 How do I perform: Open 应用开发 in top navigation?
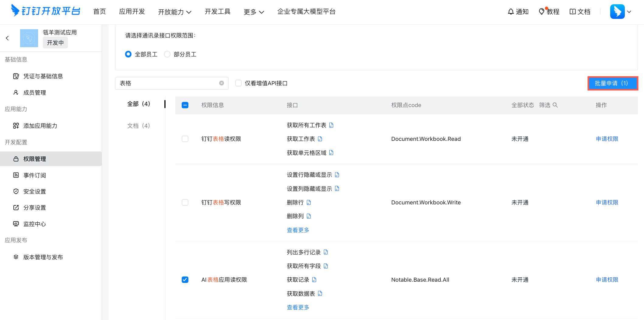[x=132, y=12]
